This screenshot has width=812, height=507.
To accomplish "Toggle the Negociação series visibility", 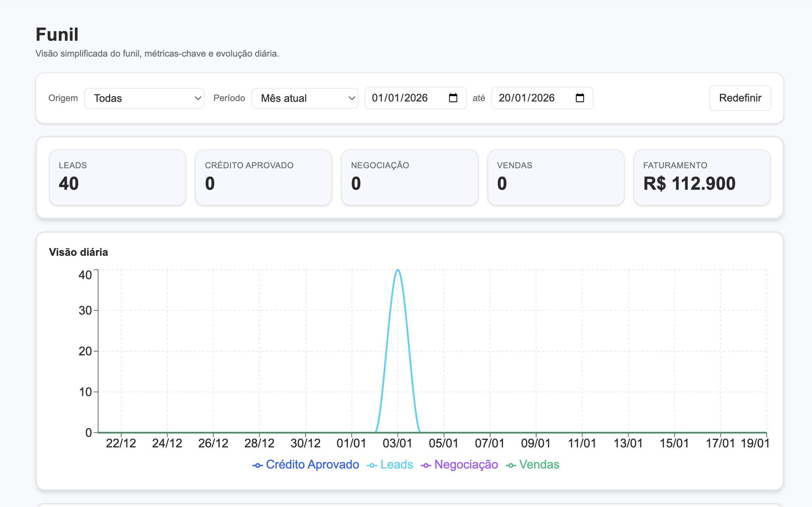I will coord(466,465).
